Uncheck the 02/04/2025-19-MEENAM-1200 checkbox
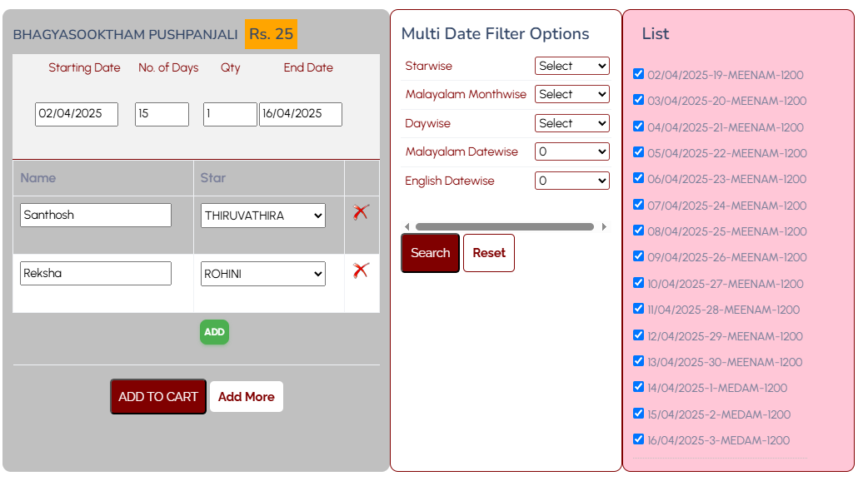 pos(639,74)
